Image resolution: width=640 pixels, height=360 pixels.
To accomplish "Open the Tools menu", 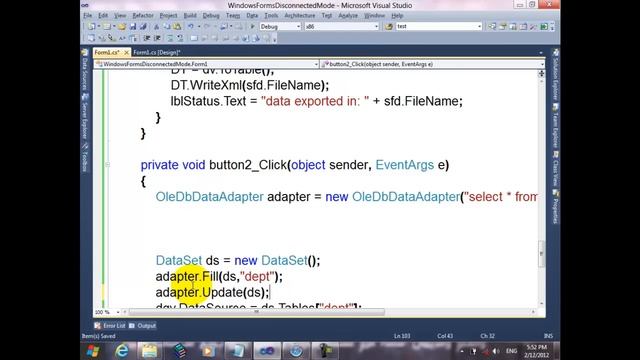I will [x=271, y=16].
